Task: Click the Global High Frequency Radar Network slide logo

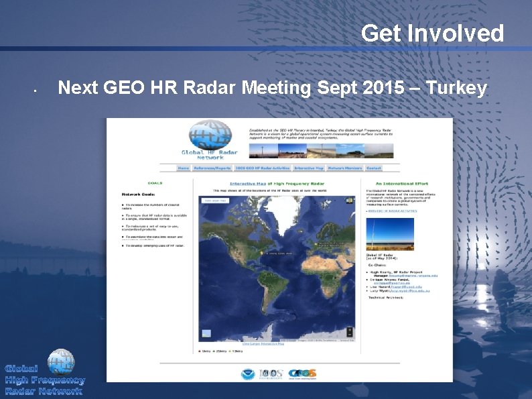Action: 45,373
